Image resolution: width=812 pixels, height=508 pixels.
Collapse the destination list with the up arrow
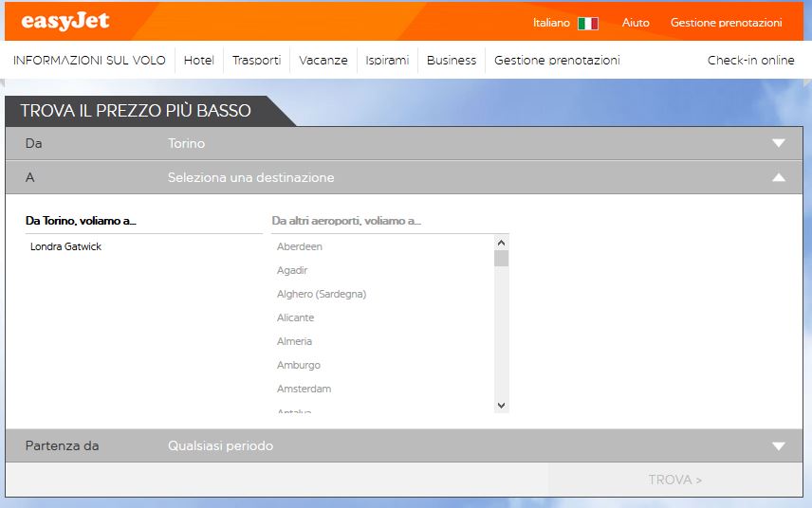click(779, 177)
